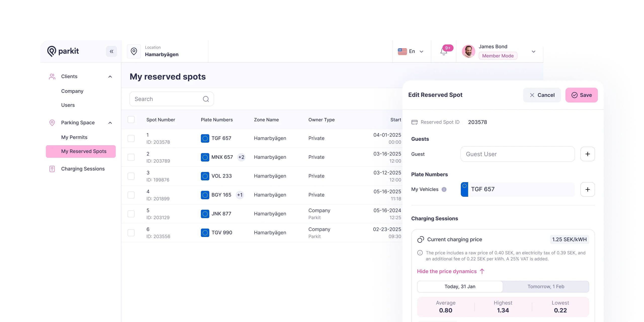Image resolution: width=644 pixels, height=322 pixels.
Task: Check the row for spot ID 203578
Action: point(131,138)
